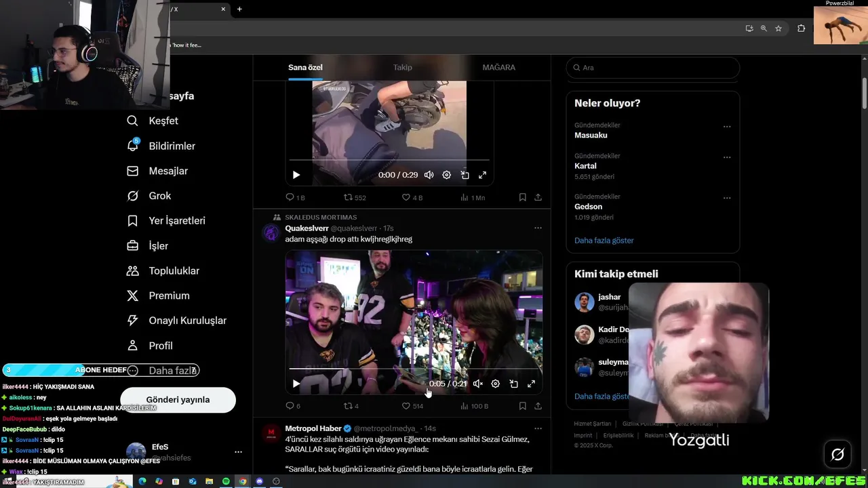Focus the Ara search field
Viewport: 868px width, 488px height.
pyautogui.click(x=653, y=68)
